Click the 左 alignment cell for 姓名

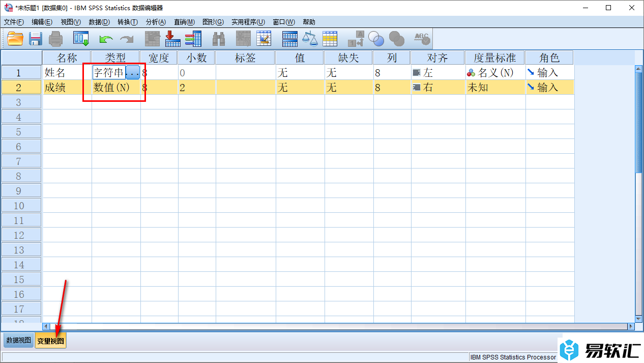tap(438, 73)
